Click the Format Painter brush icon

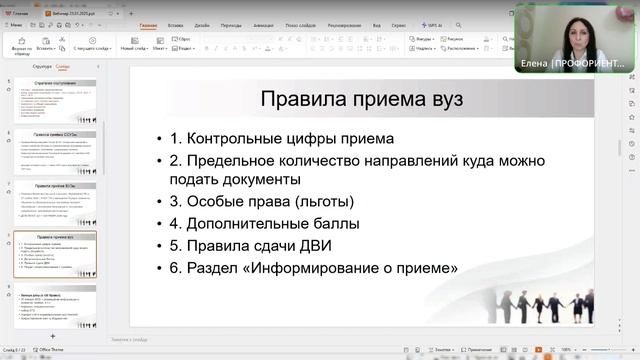click(22, 41)
